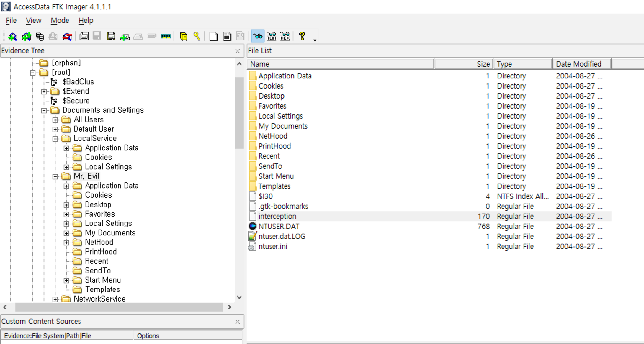Click Remove All Evidence Items icon
Screen dimensions: 644x344
tap(67, 36)
